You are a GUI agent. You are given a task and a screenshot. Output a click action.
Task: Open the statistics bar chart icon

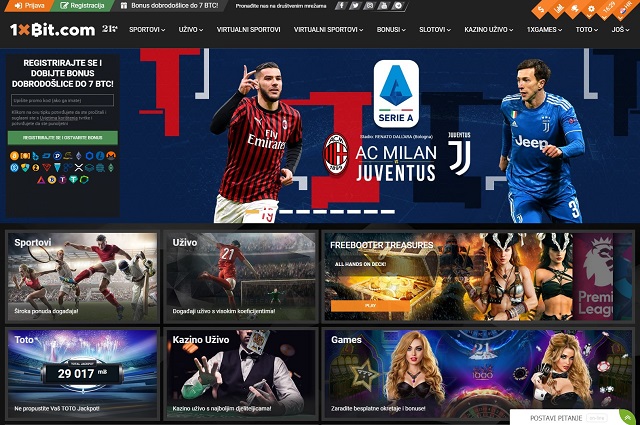(559, 8)
